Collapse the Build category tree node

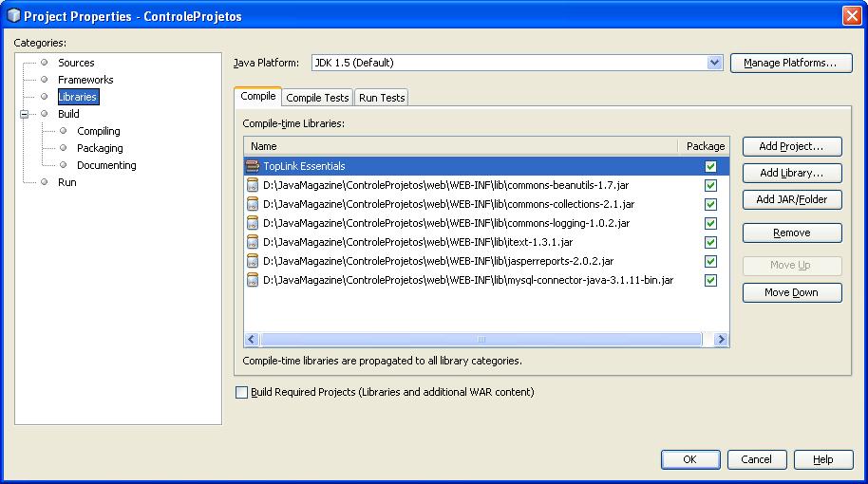point(25,114)
